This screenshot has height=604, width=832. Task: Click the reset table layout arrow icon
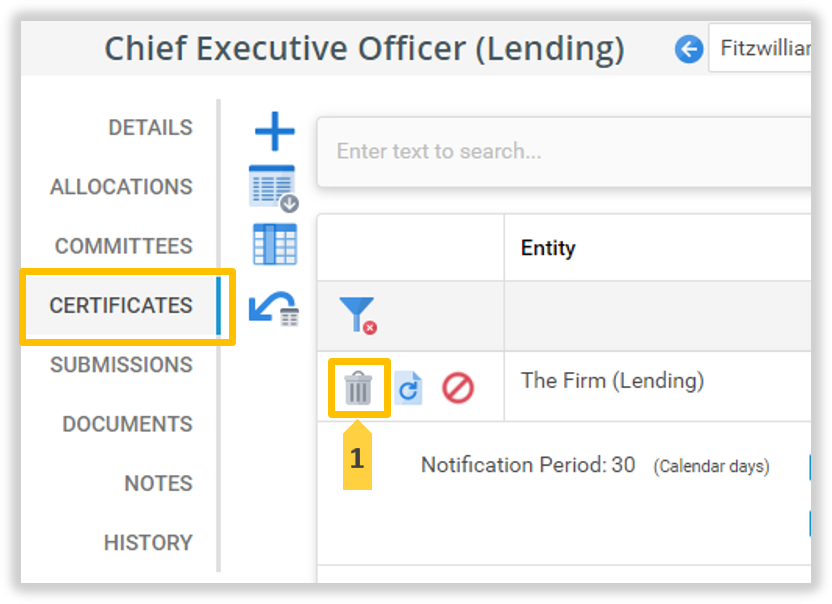(273, 308)
